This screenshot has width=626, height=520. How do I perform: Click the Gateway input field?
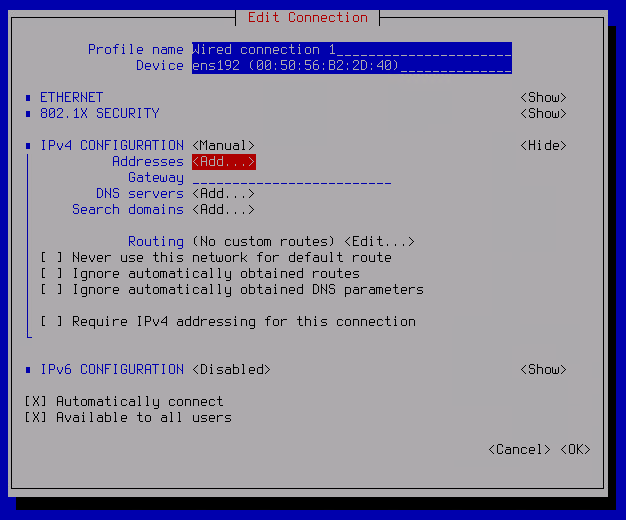(292, 178)
